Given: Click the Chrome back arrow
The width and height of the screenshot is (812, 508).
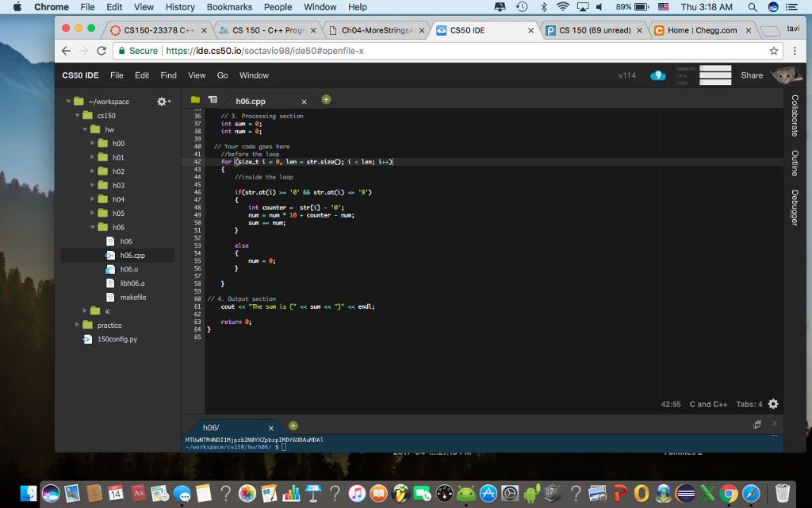Looking at the screenshot, I should click(x=66, y=51).
